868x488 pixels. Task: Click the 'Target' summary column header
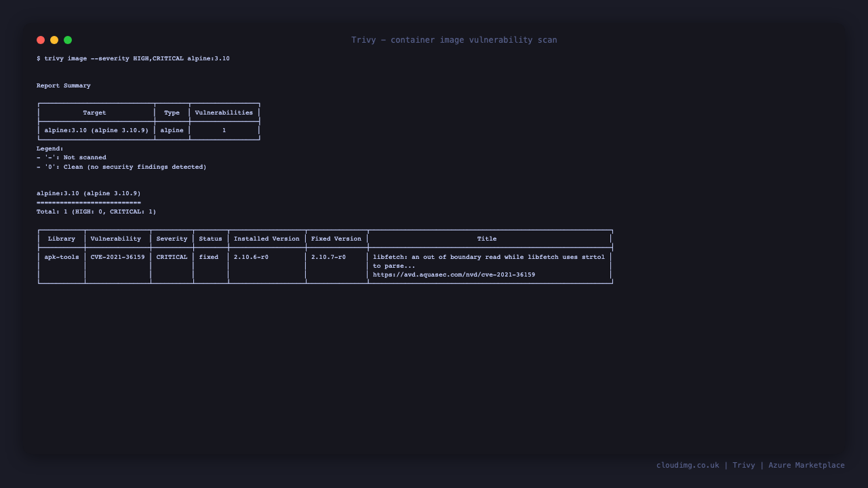[94, 113]
